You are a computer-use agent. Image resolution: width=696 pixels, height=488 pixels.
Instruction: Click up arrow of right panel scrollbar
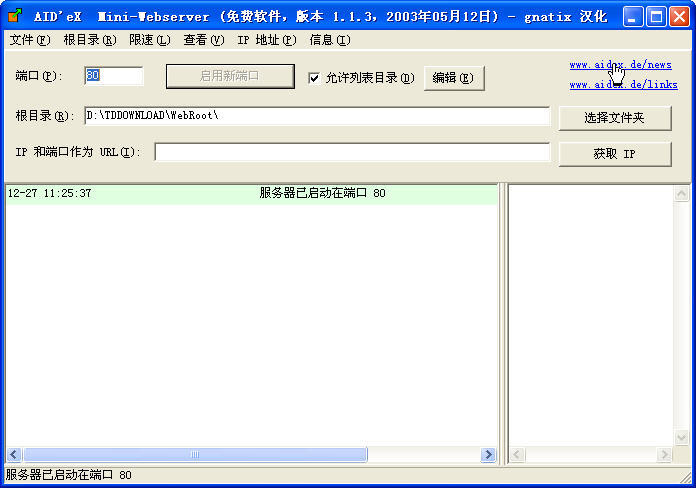(x=681, y=193)
